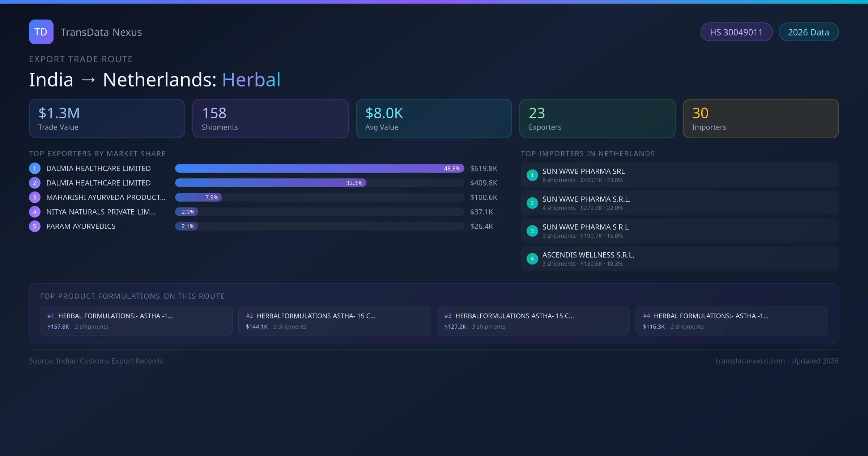The image size is (868, 456).
Task: Click the 32.3% market share bar
Action: 271,183
